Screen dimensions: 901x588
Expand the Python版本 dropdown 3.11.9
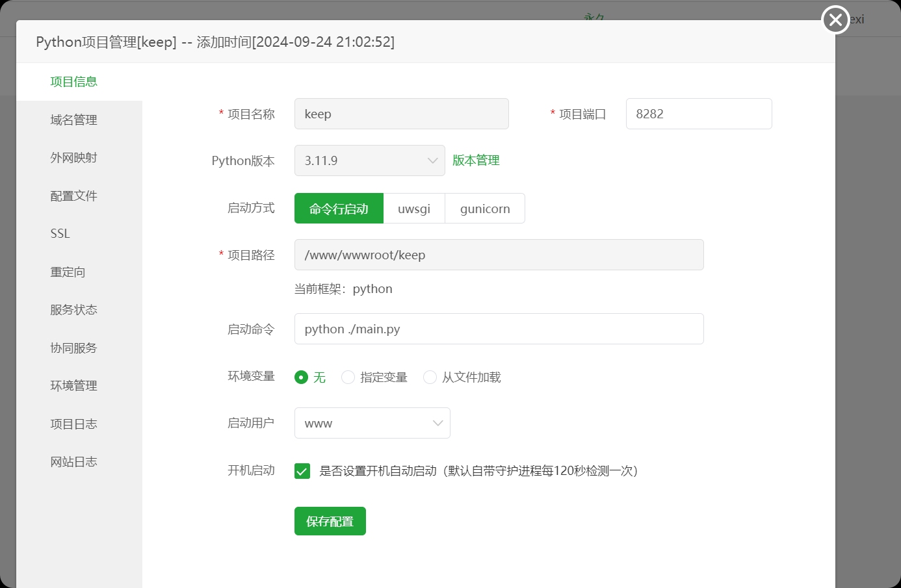pos(370,160)
